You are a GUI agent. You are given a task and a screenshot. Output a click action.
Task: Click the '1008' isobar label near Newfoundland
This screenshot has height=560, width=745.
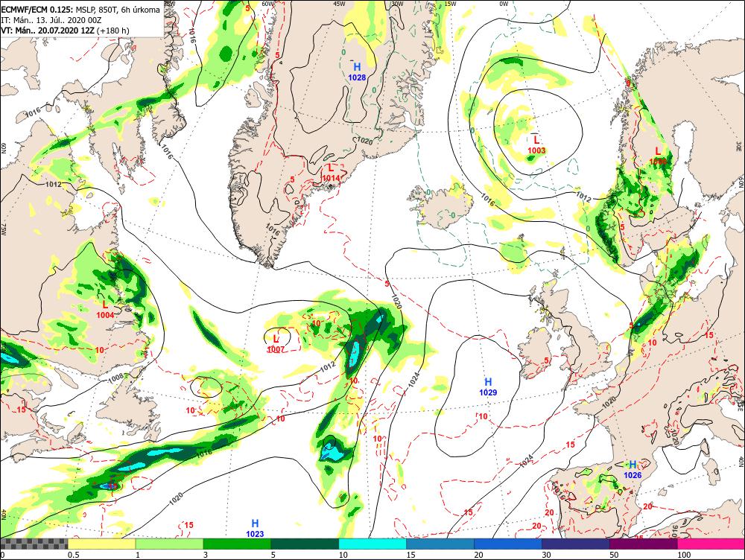click(x=116, y=378)
